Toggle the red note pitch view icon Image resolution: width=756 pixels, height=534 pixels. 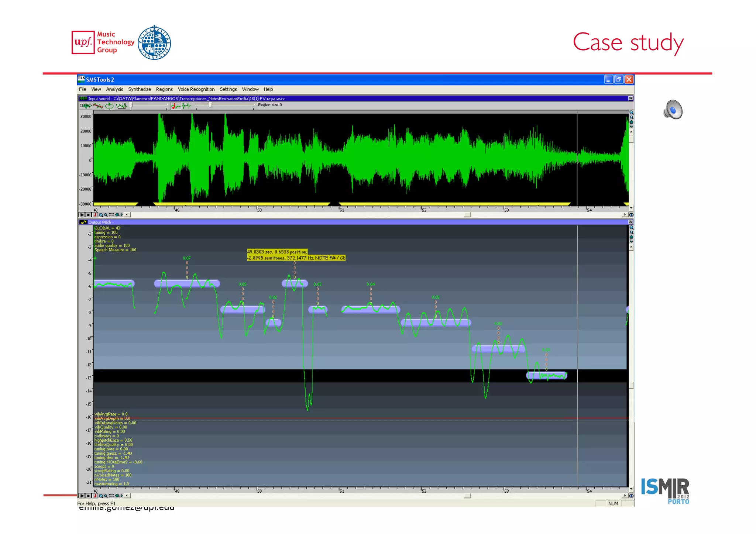[x=176, y=106]
